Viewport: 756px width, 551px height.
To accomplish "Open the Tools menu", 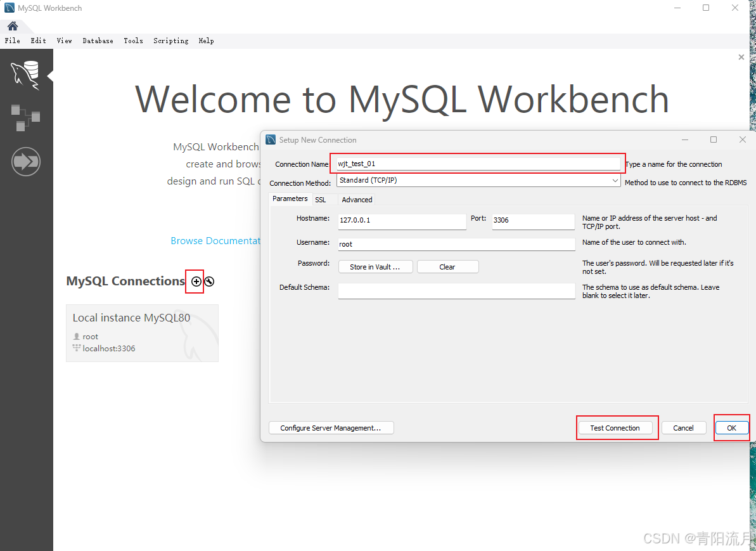I will click(133, 41).
